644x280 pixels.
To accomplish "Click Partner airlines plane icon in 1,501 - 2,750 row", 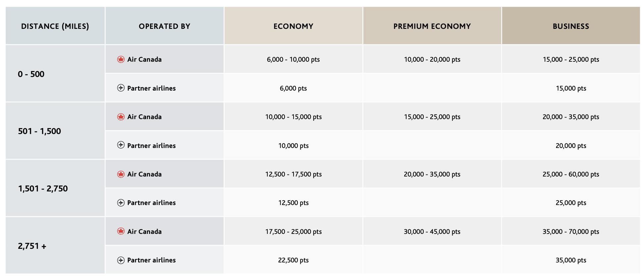I will point(121,203).
